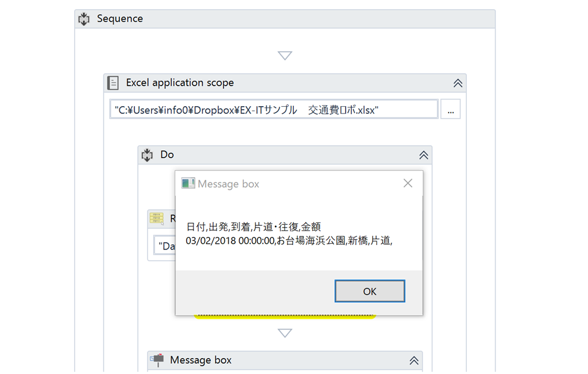Click the Read Range input field starting with "Da
This screenshot has width=588, height=374.
coord(165,246)
